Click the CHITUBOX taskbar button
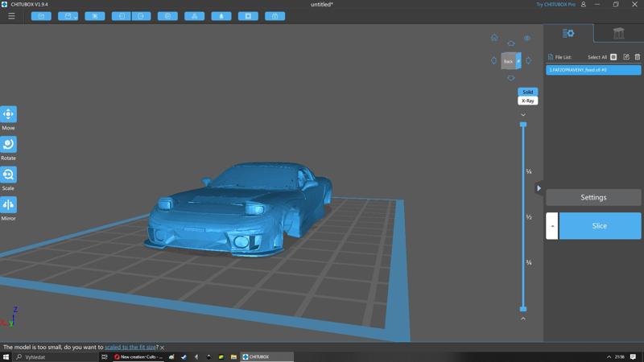Image resolution: width=644 pixels, height=362 pixels. 267,357
